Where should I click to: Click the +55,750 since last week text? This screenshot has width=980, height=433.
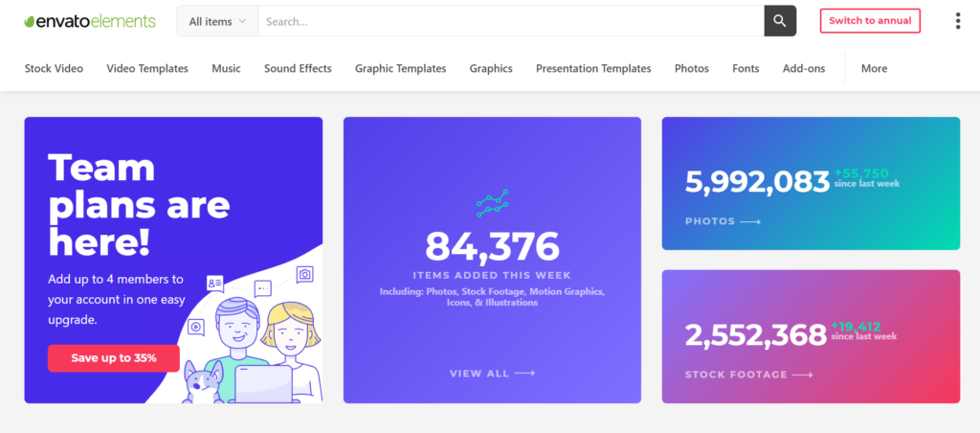tap(867, 178)
